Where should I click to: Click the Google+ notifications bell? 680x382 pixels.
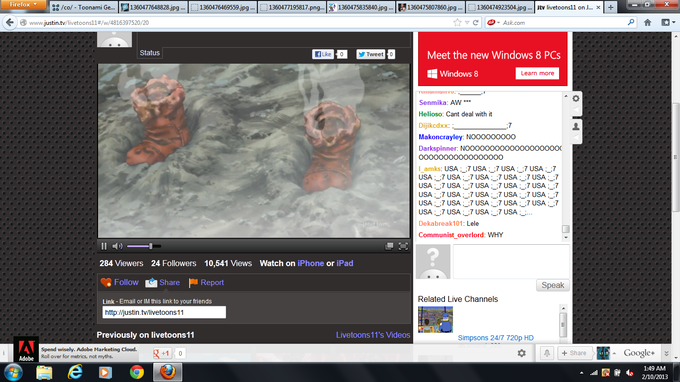point(547,353)
